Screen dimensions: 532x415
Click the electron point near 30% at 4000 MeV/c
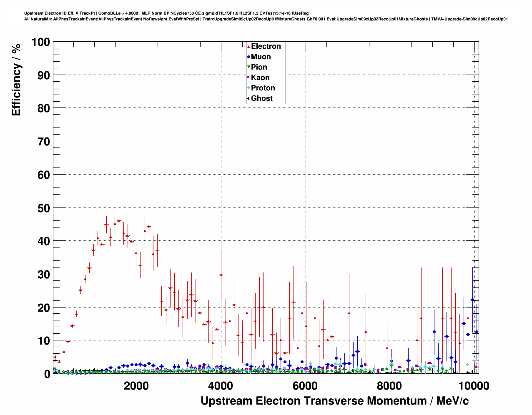click(x=221, y=275)
